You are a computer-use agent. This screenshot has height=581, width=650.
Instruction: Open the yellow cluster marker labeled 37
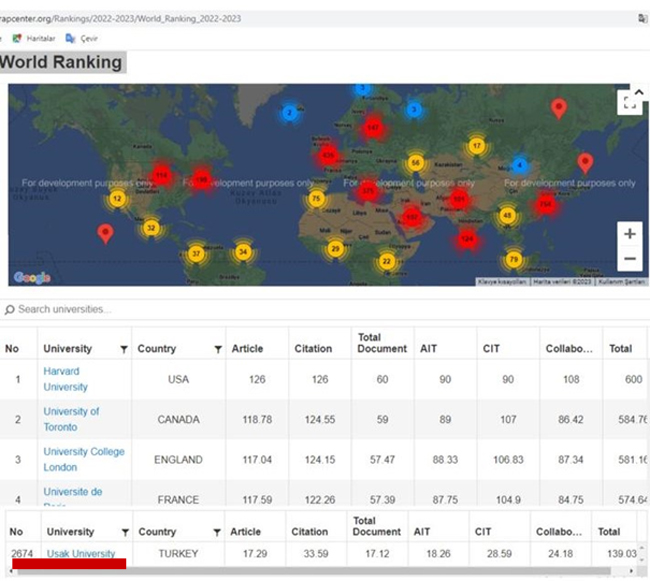(196, 253)
